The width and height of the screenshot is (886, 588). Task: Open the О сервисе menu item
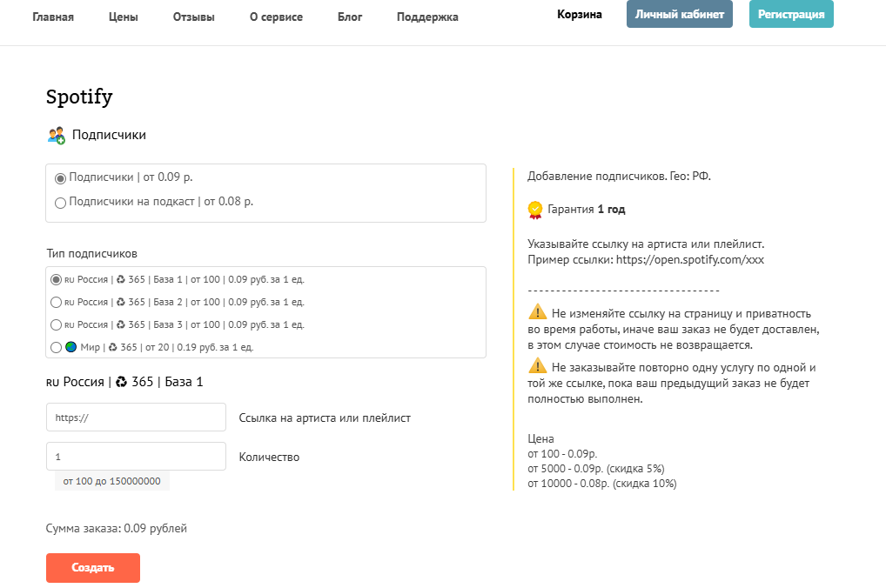pos(276,17)
